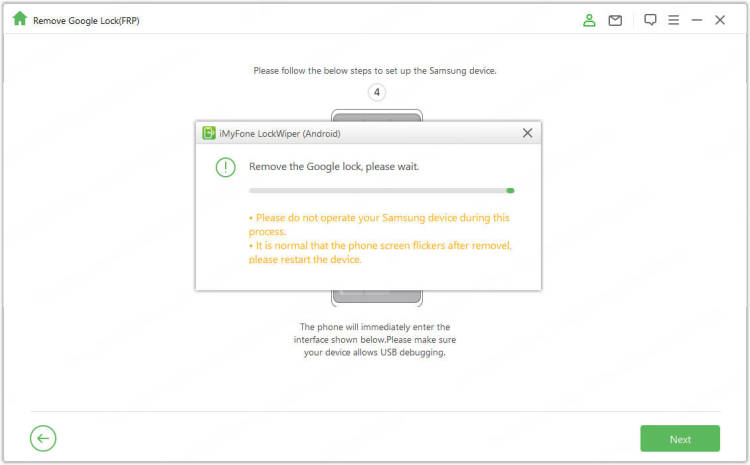Click the green end of the progress bar
Image resolution: width=750 pixels, height=465 pixels.
tap(510, 189)
